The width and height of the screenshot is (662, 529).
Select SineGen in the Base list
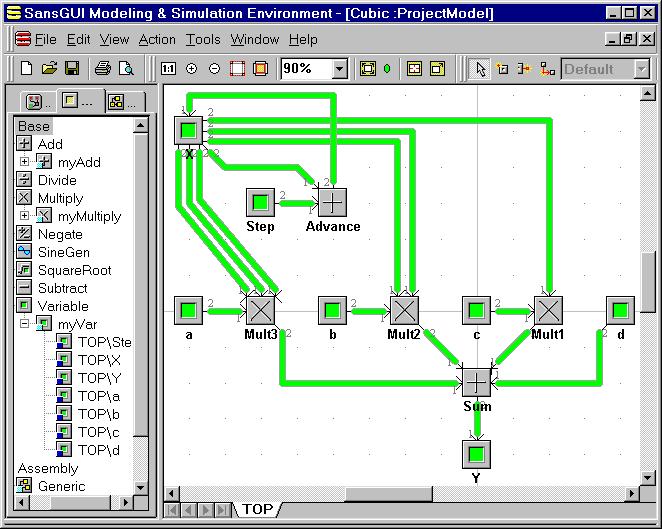[x=63, y=252]
